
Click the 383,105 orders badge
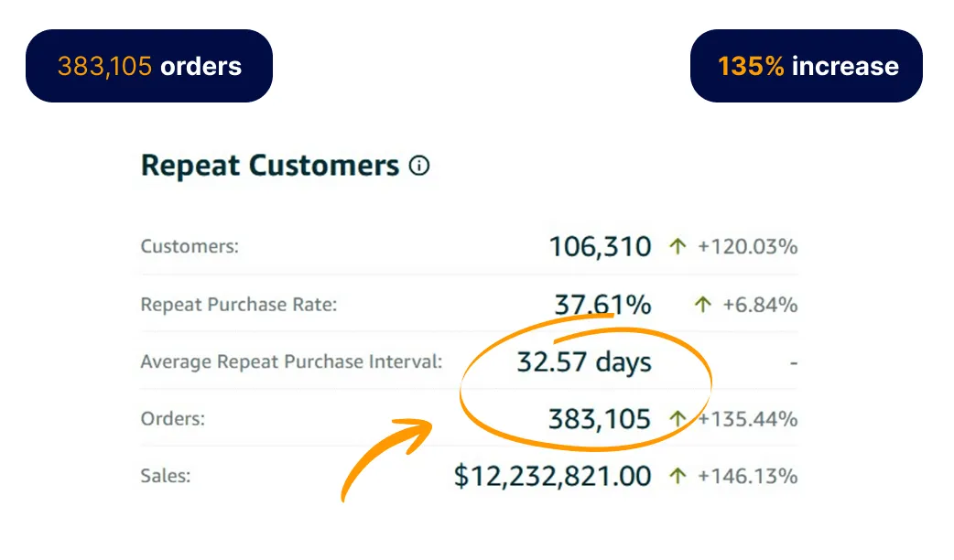149,66
